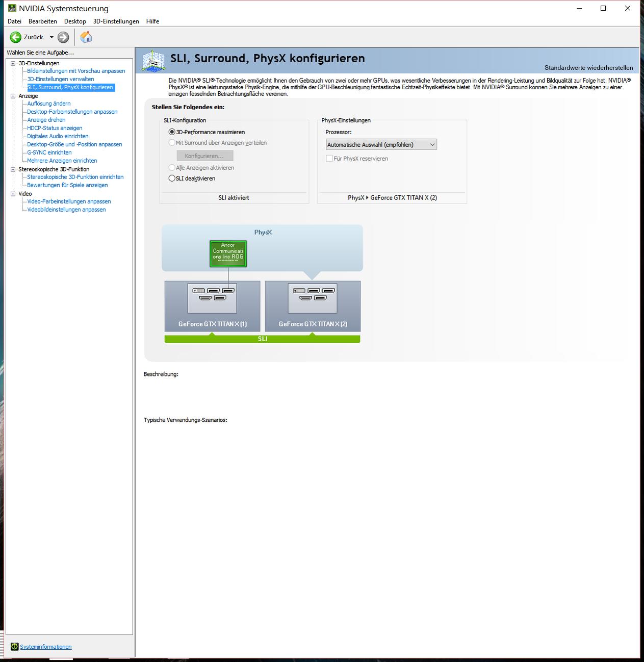Open Desktop-Farbeinstellungen anpassen task
Viewport: 644px width, 662px height.
[72, 112]
